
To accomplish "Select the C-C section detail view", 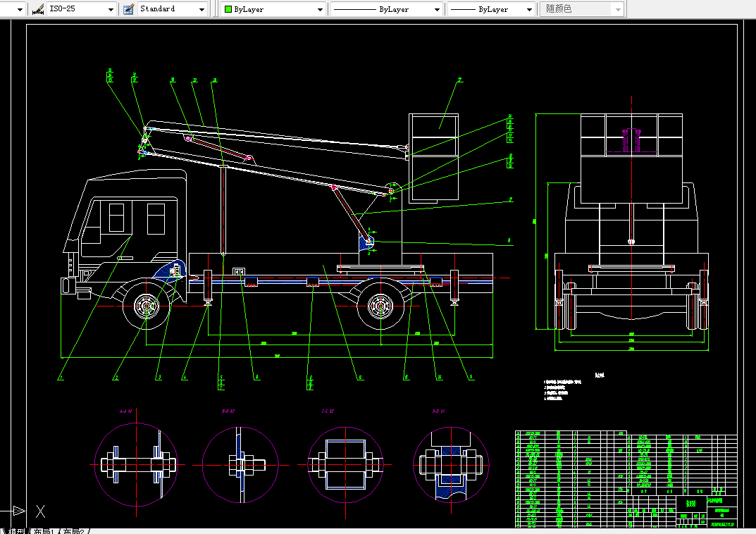I will (345, 464).
